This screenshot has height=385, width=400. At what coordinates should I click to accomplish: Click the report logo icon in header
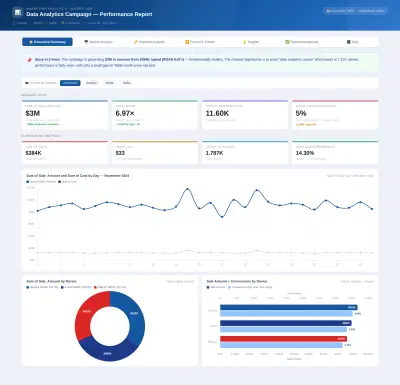(17, 13)
